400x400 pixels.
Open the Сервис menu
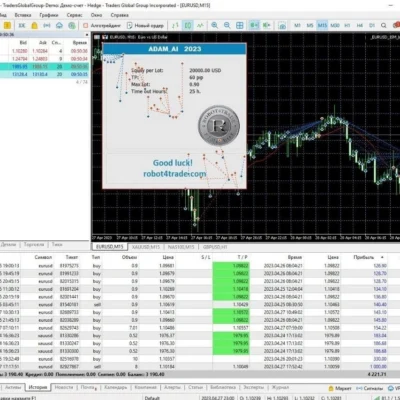click(x=74, y=15)
